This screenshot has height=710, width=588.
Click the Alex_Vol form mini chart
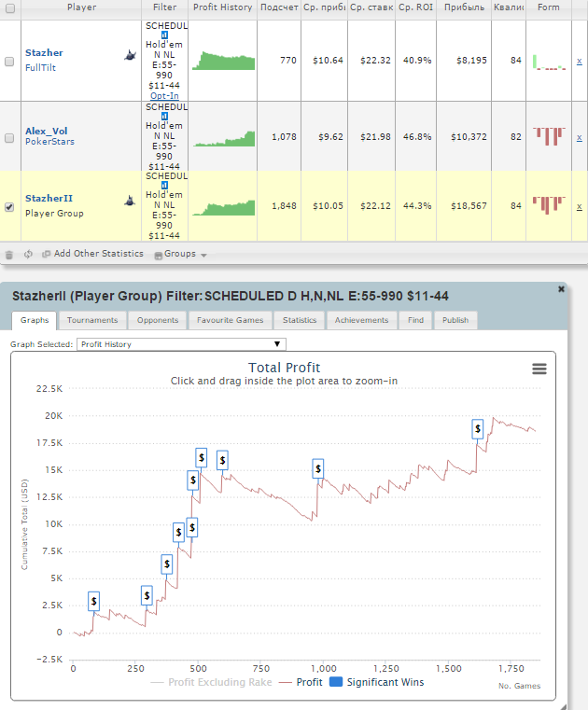[x=549, y=136]
